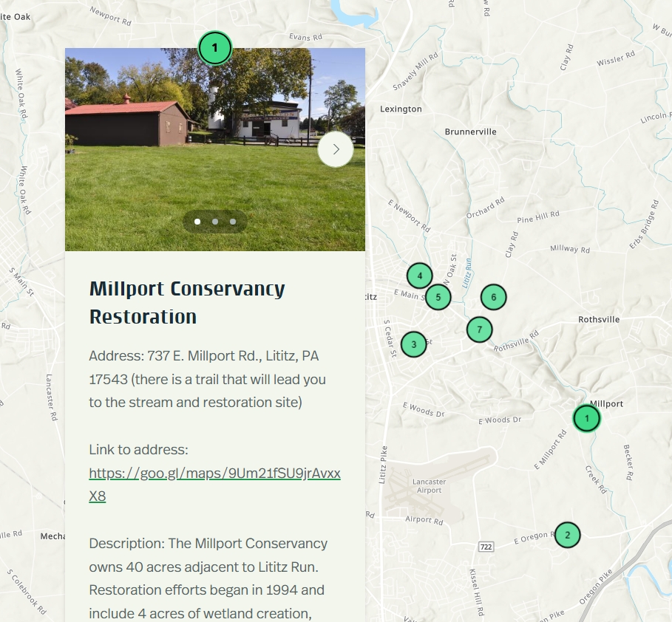This screenshot has width=672, height=622.
Task: Click the Link to address label
Action: [x=138, y=449]
